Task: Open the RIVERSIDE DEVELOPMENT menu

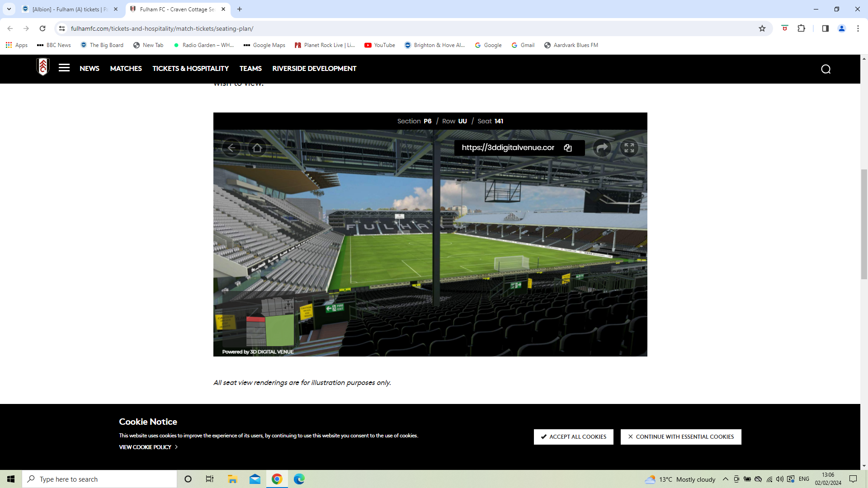Action: 314,69
